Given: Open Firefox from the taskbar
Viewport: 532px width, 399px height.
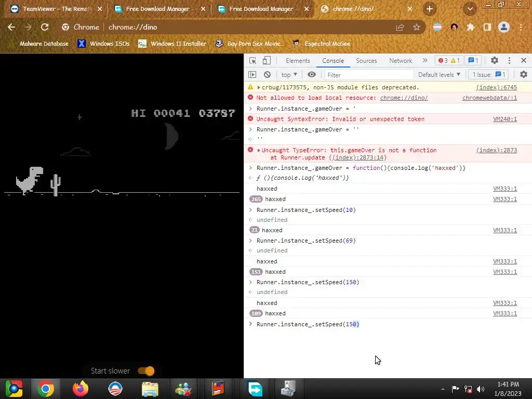Looking at the screenshot, I should (x=81, y=389).
